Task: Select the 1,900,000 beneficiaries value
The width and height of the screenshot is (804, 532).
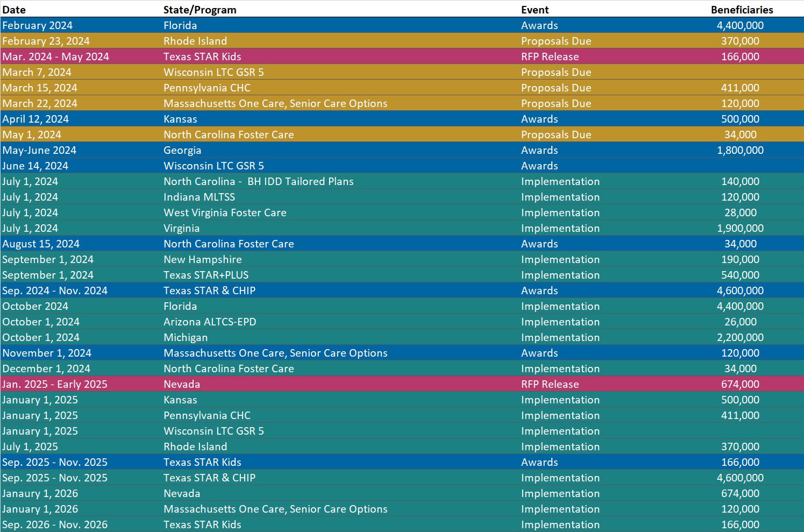Action: click(740, 228)
